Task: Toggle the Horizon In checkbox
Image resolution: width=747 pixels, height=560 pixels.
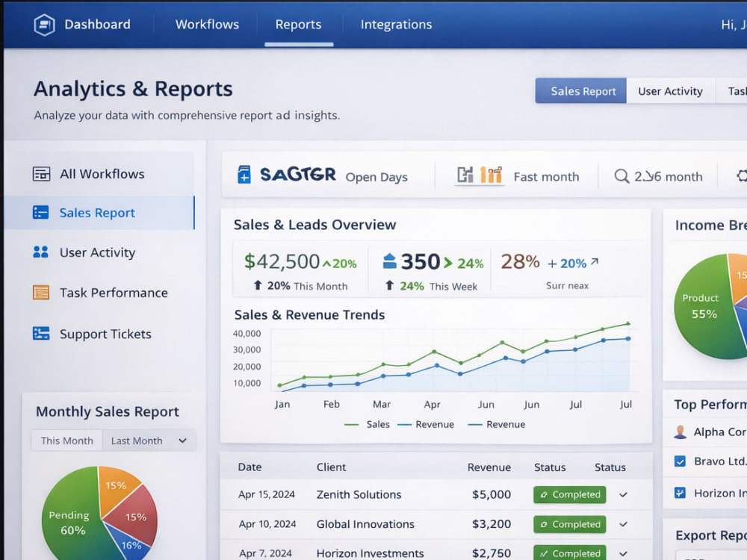Action: (x=680, y=492)
